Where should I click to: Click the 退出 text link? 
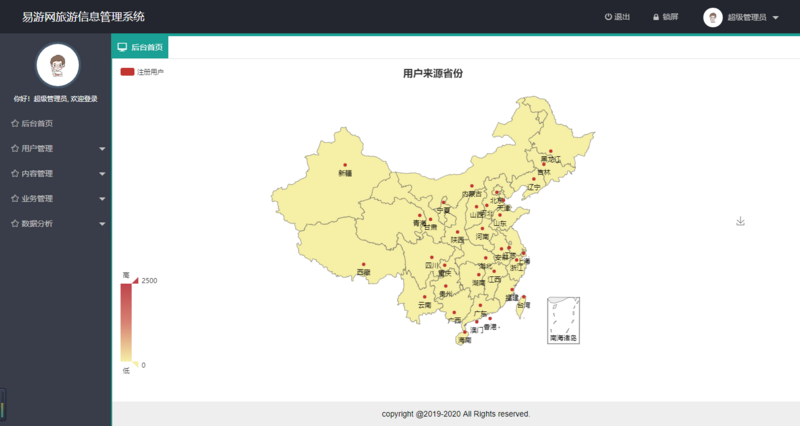pyautogui.click(x=622, y=17)
